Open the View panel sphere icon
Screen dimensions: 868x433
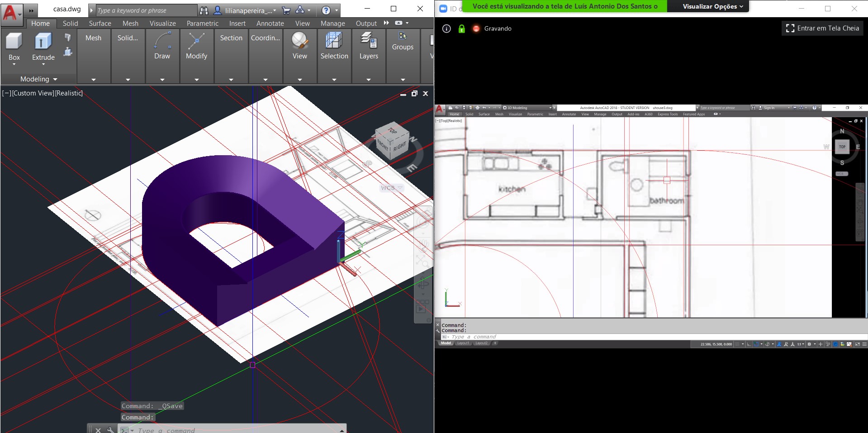pos(299,41)
